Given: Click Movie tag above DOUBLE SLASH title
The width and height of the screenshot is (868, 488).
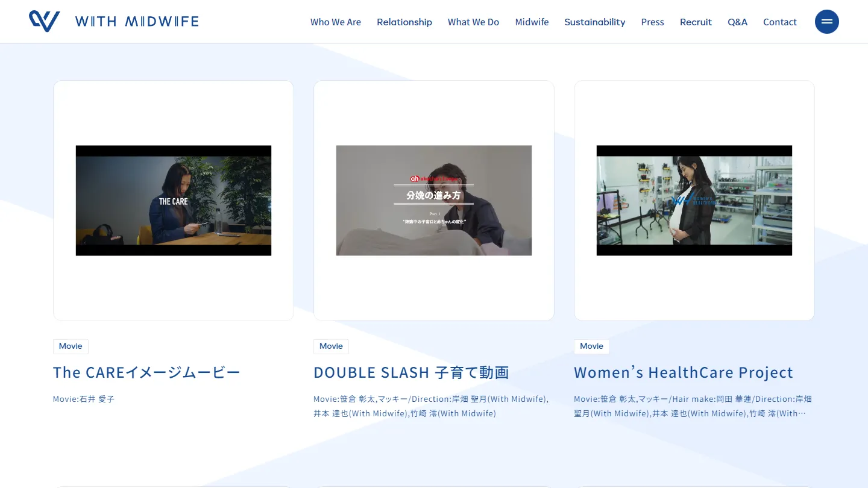Looking at the screenshot, I should coord(331,346).
